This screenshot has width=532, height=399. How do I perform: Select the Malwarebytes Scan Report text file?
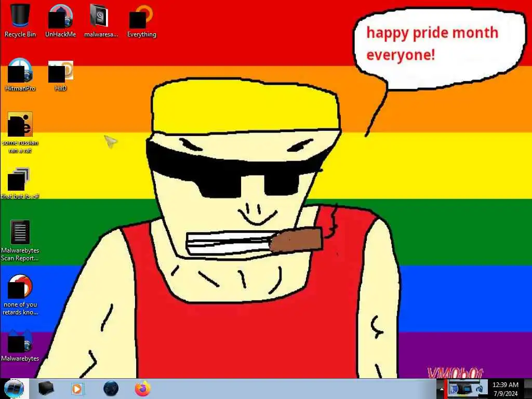point(20,241)
